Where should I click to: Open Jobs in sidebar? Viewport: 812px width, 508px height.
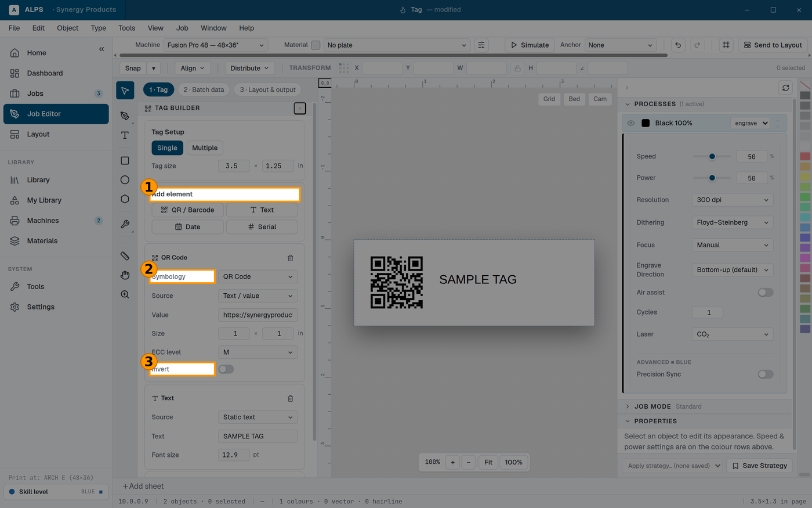click(56, 93)
